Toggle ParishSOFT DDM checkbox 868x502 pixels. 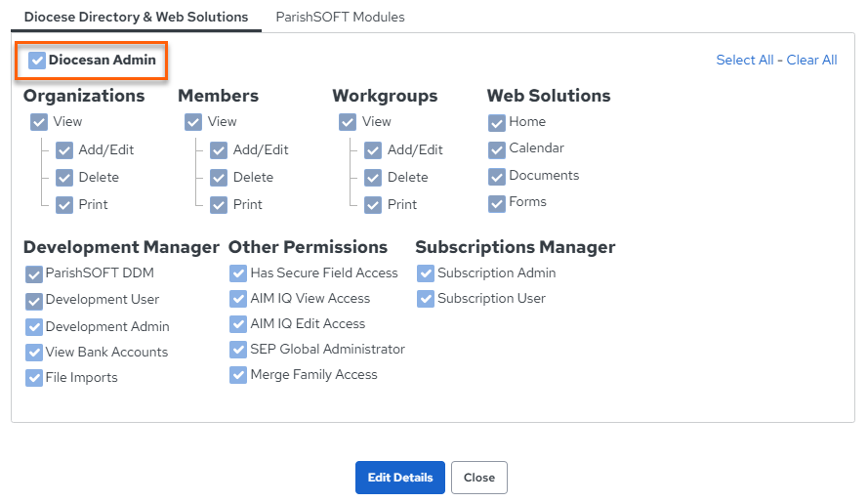tap(34, 274)
